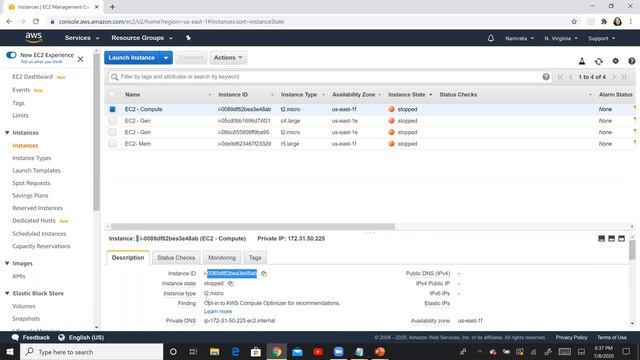Image resolution: width=640 pixels, height=360 pixels.
Task: Click the instance filter search field
Action: (329, 77)
